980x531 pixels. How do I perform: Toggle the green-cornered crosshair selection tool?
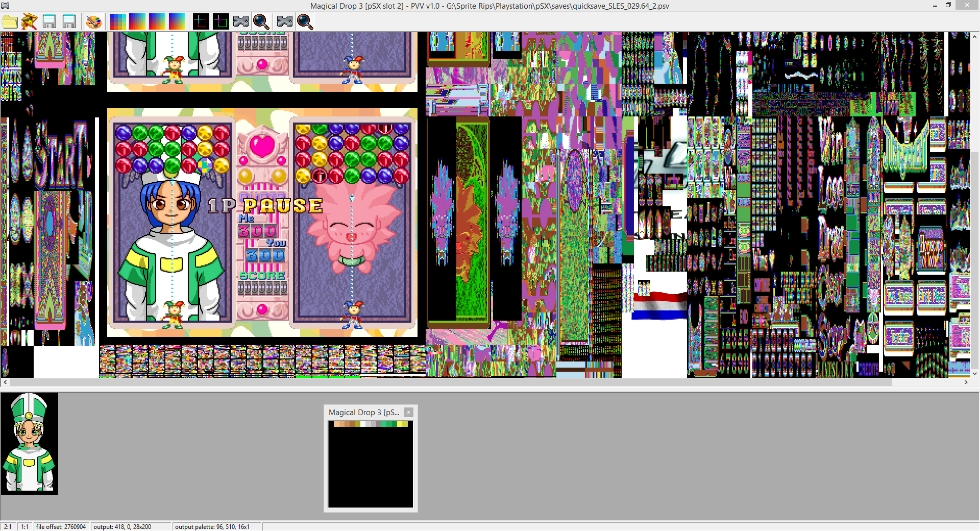coord(220,22)
